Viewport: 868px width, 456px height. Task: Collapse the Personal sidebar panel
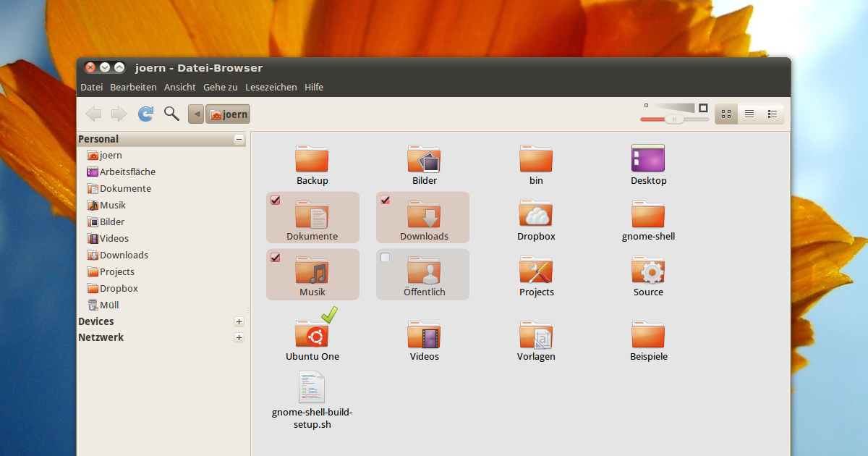[239, 138]
